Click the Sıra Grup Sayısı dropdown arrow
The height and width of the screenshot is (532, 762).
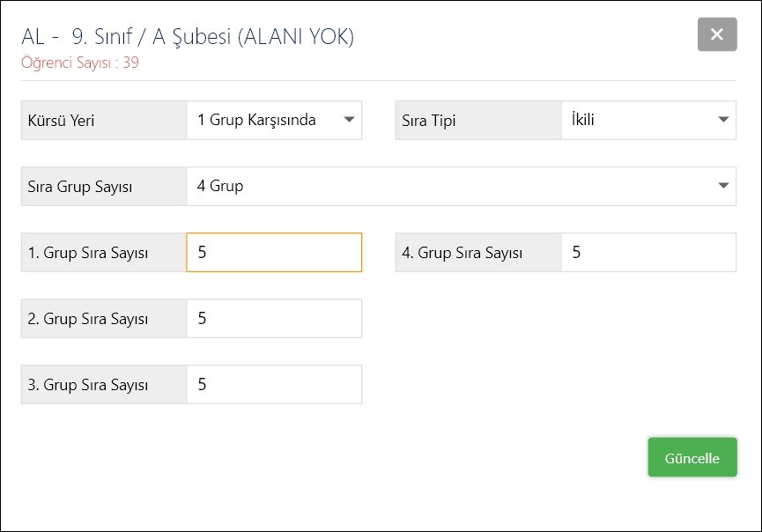[724, 186]
